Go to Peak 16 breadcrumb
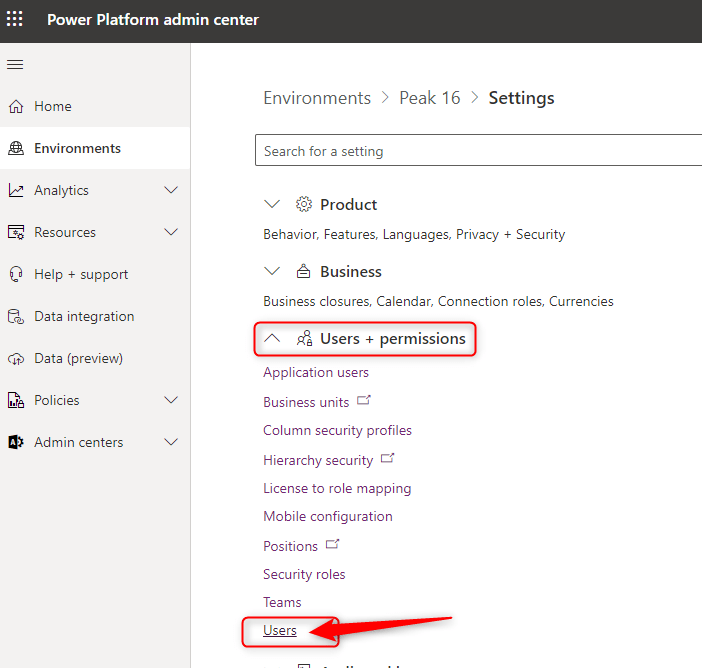Viewport: 702px width, 668px height. click(x=429, y=98)
